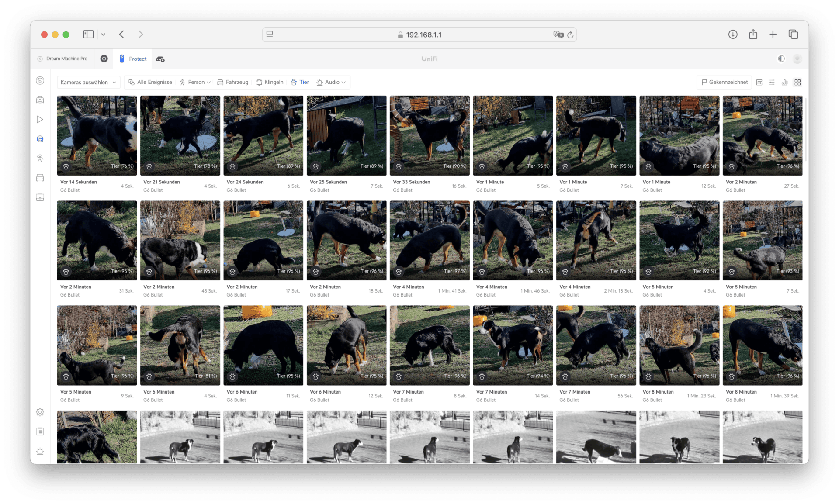This screenshot has width=839, height=504.
Task: Open the Playback sidebar icon
Action: (40, 119)
